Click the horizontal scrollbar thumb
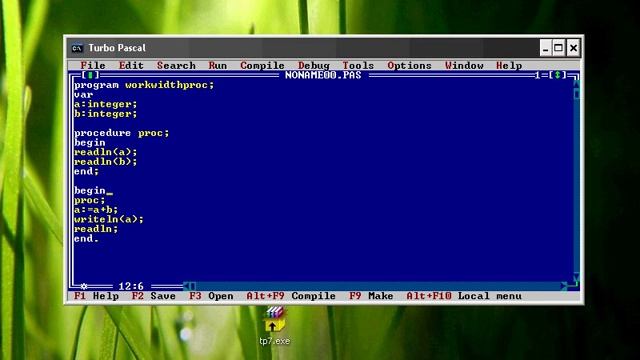The image size is (640, 360). click(193, 286)
